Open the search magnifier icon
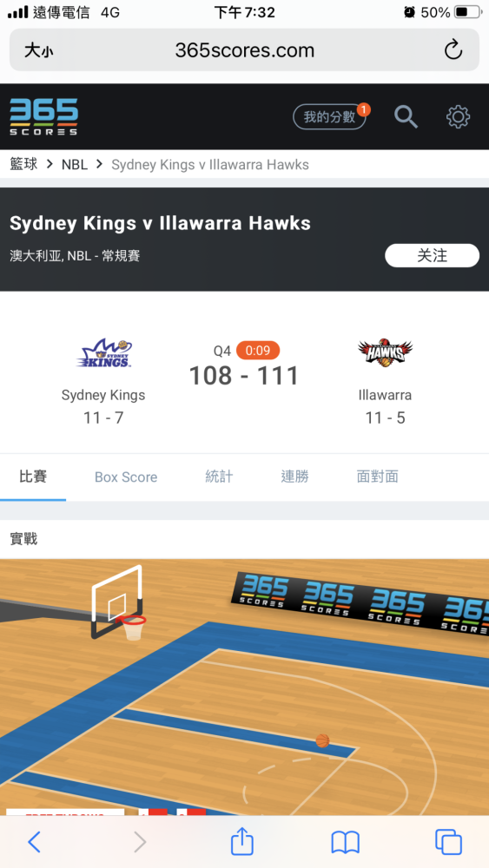Image resolution: width=489 pixels, height=868 pixels. click(406, 117)
